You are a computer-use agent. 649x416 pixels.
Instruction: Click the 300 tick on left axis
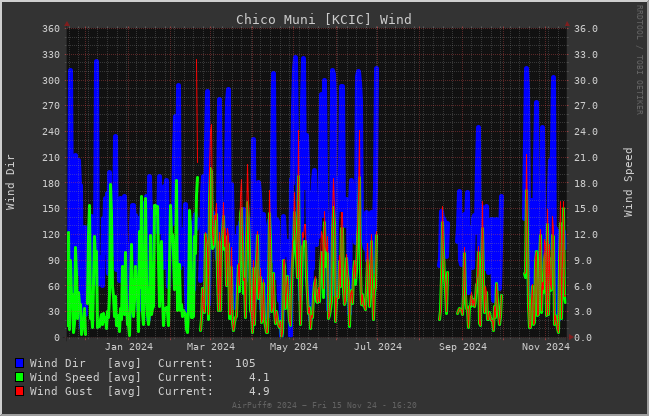[51, 81]
